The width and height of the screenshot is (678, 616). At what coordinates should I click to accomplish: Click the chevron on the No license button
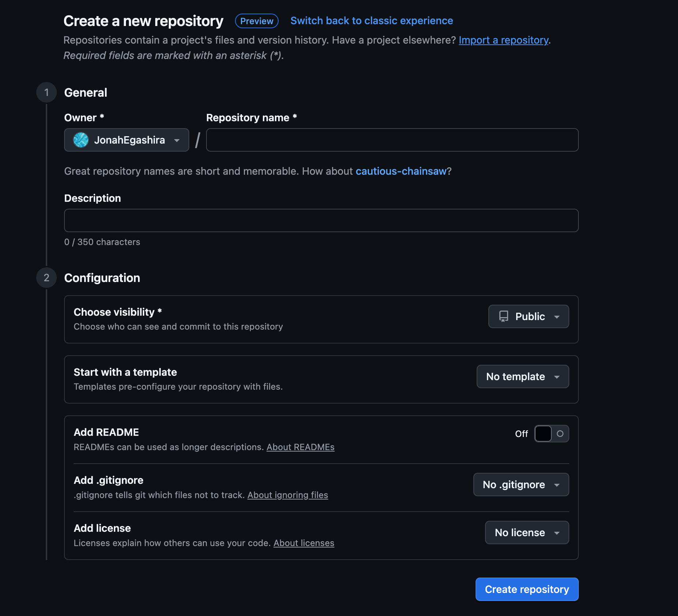click(x=557, y=533)
